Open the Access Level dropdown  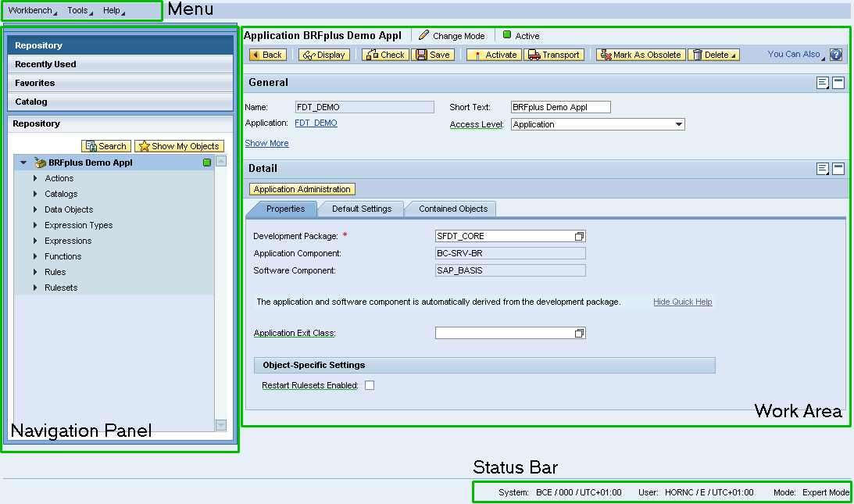(x=678, y=124)
